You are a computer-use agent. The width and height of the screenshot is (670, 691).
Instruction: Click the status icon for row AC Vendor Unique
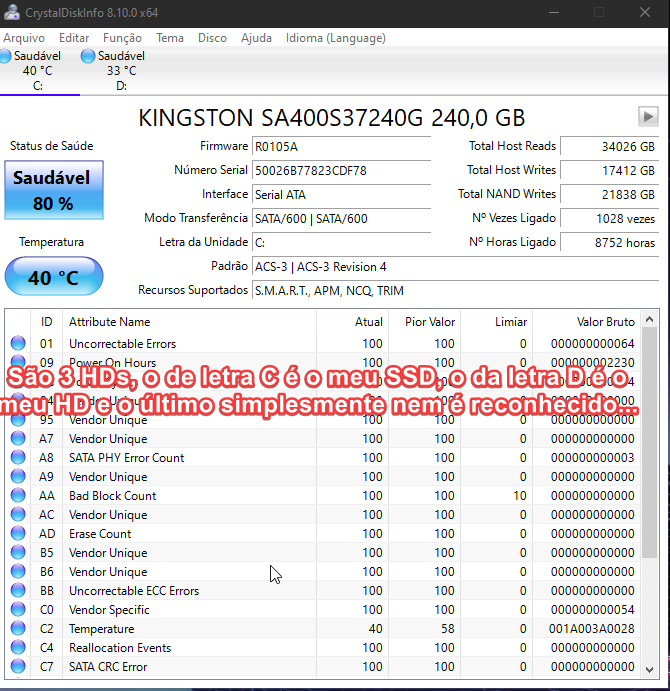[18, 514]
